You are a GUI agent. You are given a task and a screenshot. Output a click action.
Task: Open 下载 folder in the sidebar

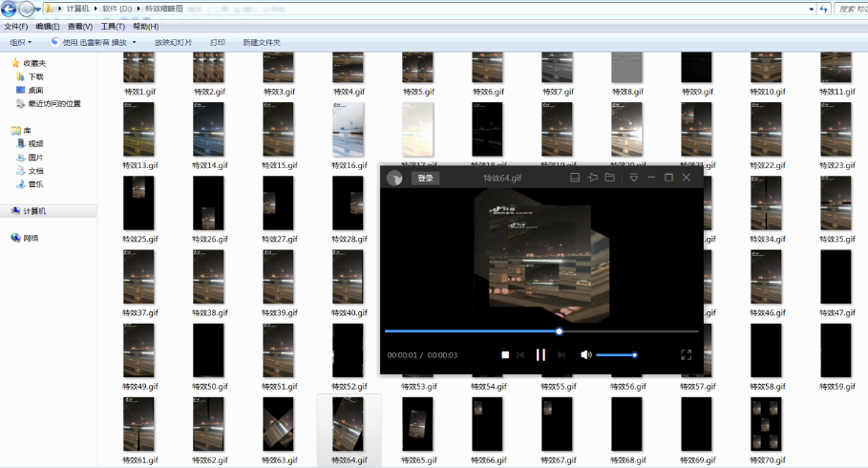tap(35, 76)
